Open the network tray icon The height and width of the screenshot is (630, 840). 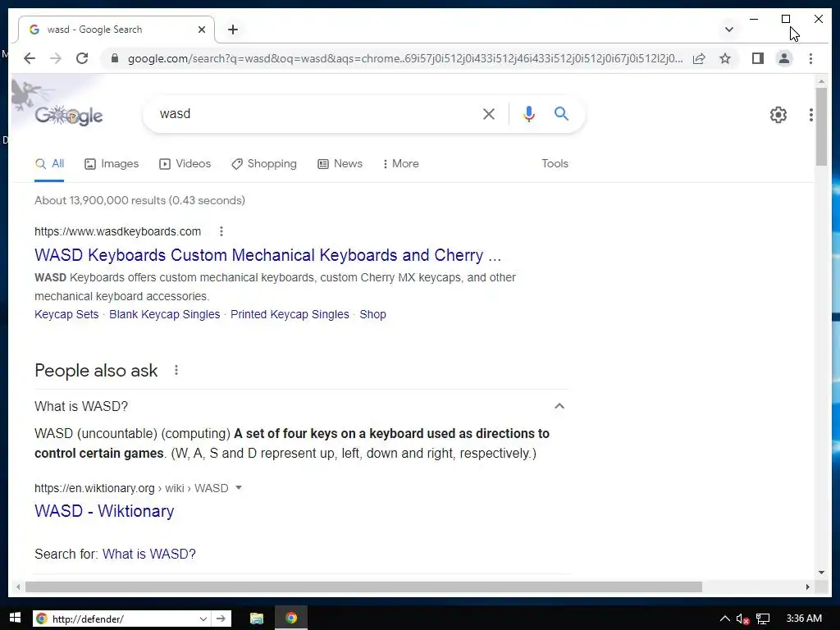click(x=762, y=619)
